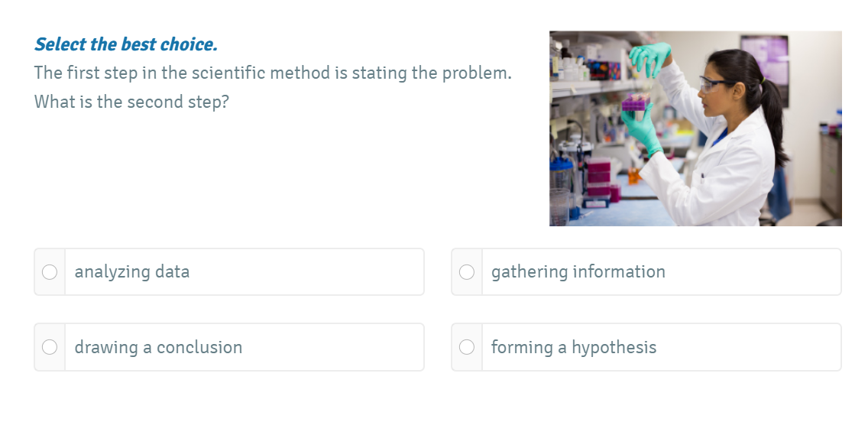Click the orange container on lab bench

[633, 176]
